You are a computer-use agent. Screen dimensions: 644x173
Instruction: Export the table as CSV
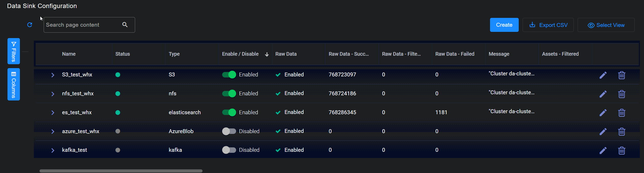548,25
